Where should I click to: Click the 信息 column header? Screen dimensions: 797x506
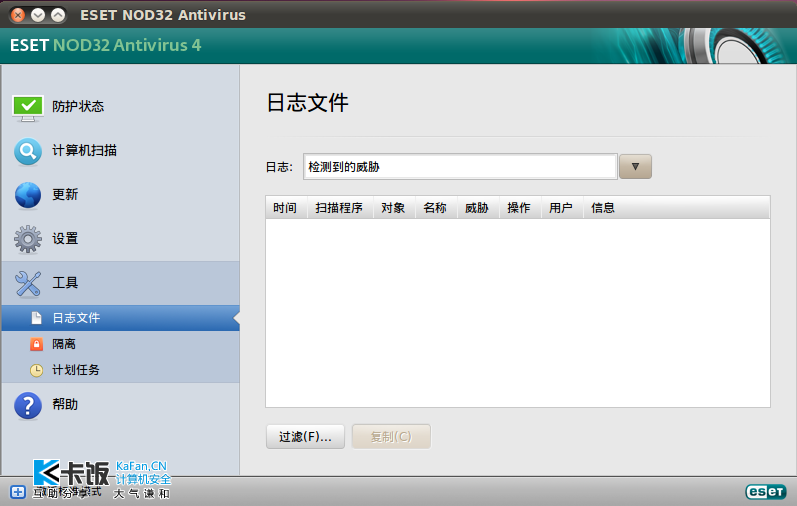coord(603,208)
